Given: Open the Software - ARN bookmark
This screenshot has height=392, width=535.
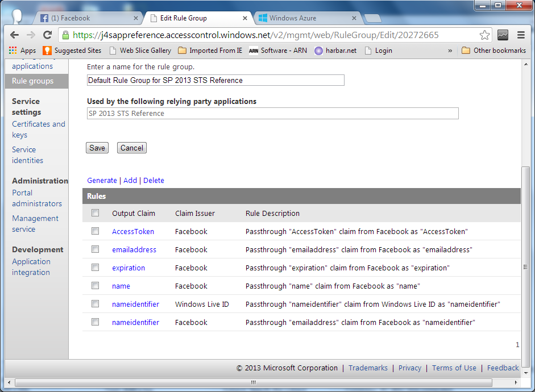Looking at the screenshot, I should coord(278,51).
